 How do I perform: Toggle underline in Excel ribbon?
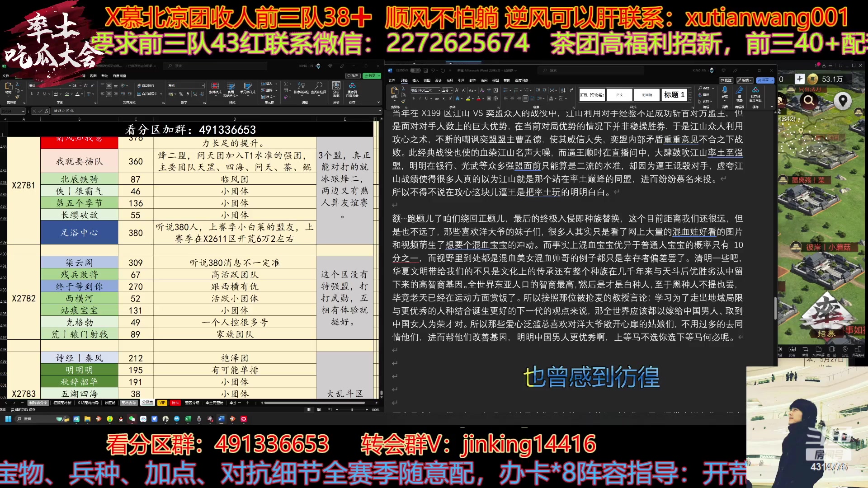44,94
